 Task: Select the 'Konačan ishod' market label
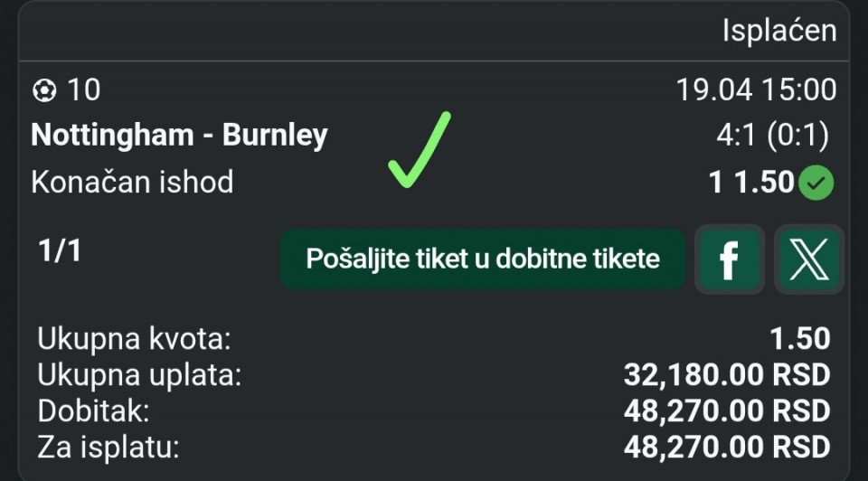pos(132,182)
